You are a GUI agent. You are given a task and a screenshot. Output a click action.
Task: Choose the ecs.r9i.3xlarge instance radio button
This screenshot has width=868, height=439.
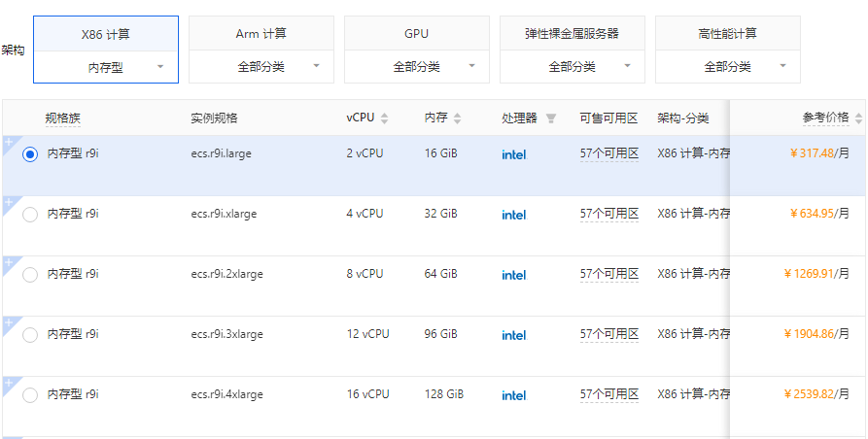[x=30, y=335]
